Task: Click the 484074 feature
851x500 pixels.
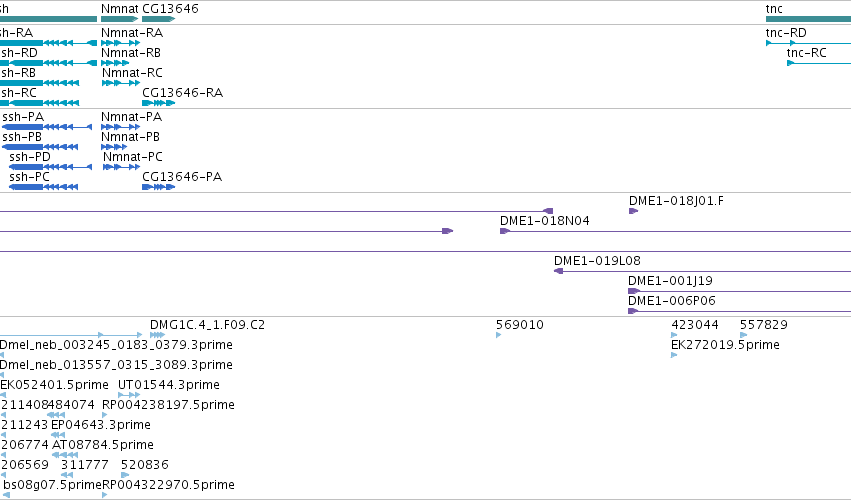Action: 56,416
